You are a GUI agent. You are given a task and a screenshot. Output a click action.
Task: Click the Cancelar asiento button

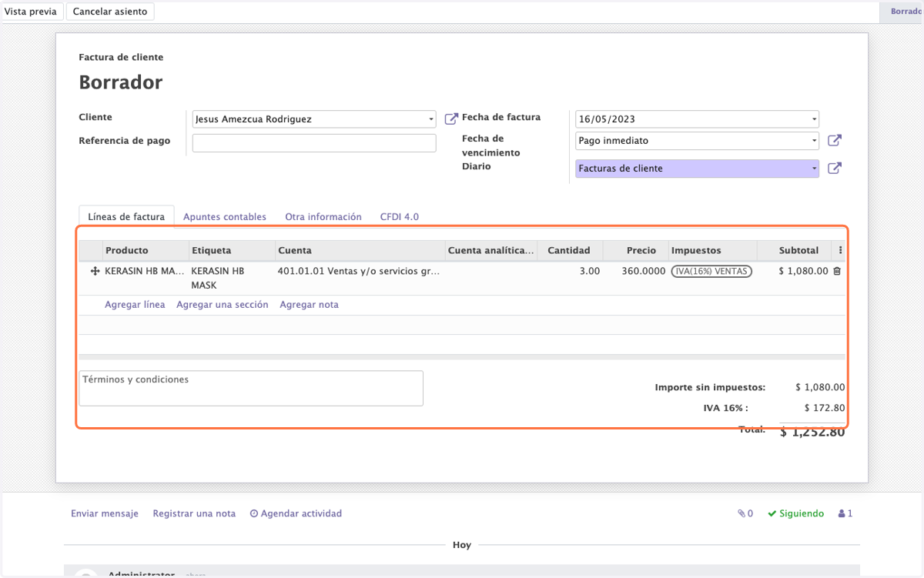coord(111,12)
